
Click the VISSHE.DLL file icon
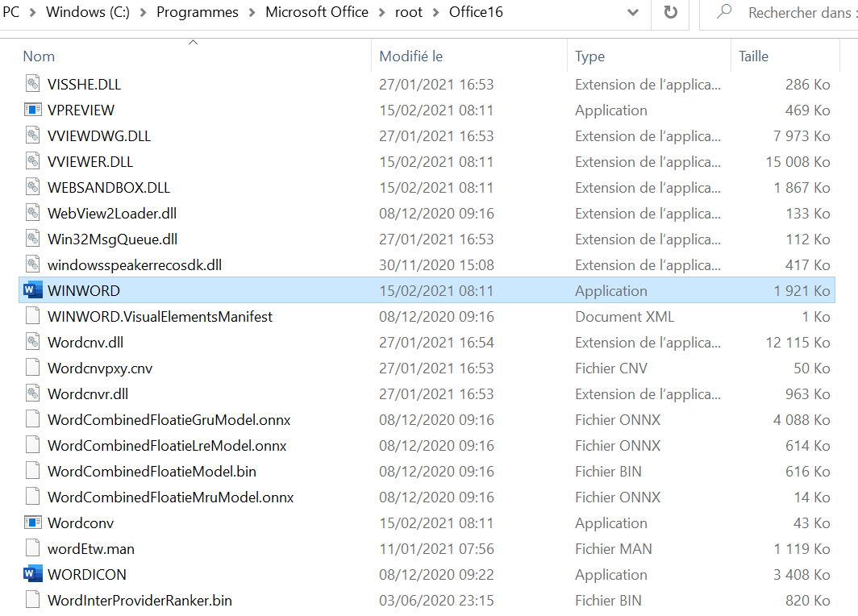pos(33,84)
